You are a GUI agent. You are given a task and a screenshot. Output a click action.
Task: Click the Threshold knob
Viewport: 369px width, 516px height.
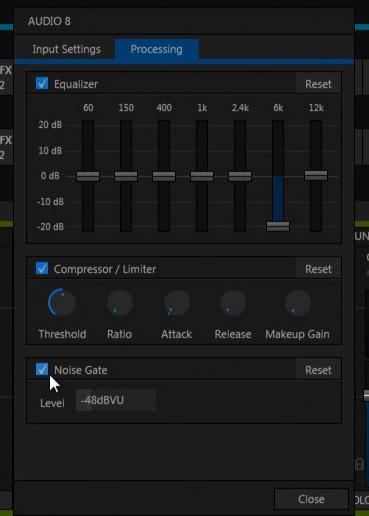tap(62, 302)
